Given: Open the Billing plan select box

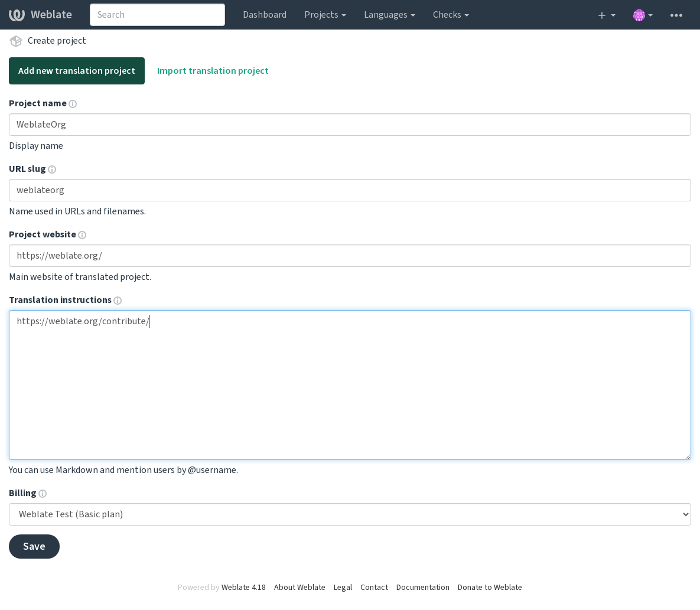Looking at the screenshot, I should [350, 514].
